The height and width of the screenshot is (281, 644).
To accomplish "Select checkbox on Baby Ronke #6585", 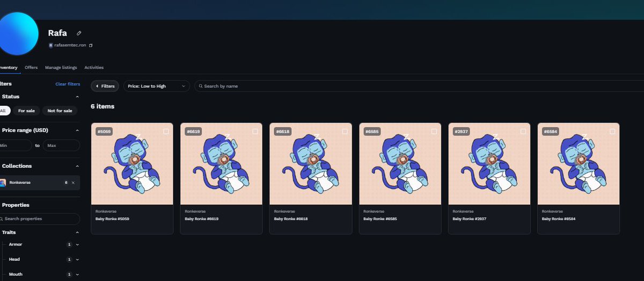I will tap(434, 131).
